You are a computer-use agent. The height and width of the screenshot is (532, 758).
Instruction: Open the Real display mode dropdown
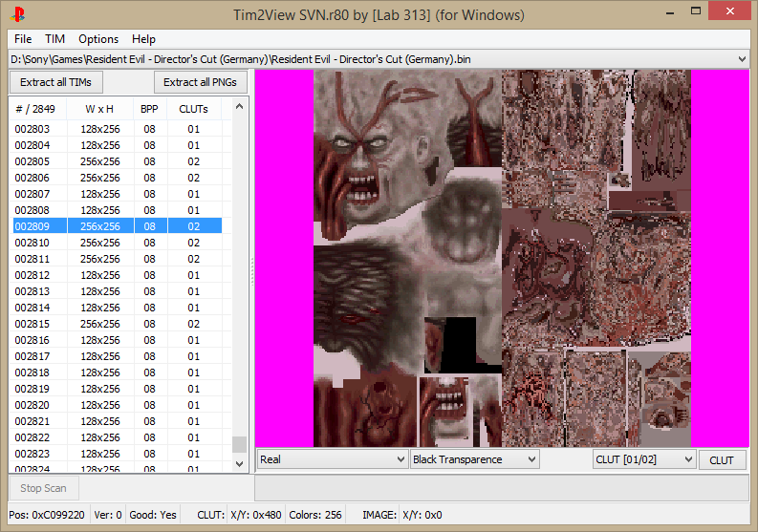tap(333, 459)
